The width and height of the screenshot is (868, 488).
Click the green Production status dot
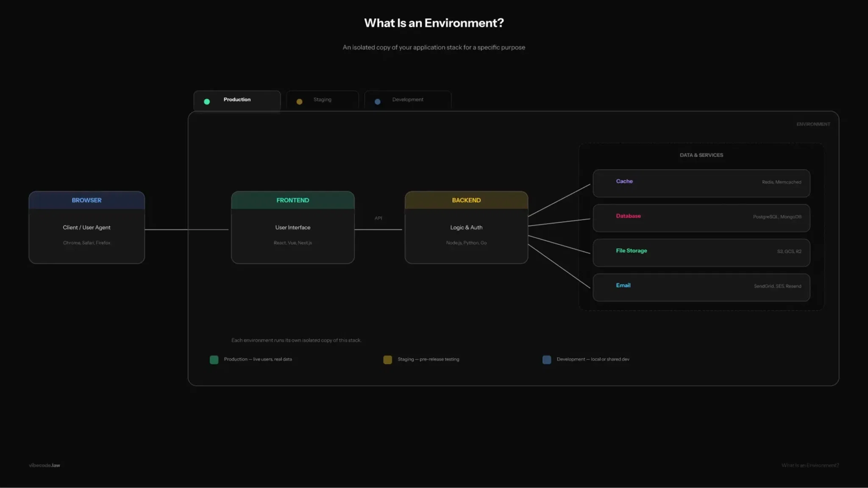[x=207, y=102]
